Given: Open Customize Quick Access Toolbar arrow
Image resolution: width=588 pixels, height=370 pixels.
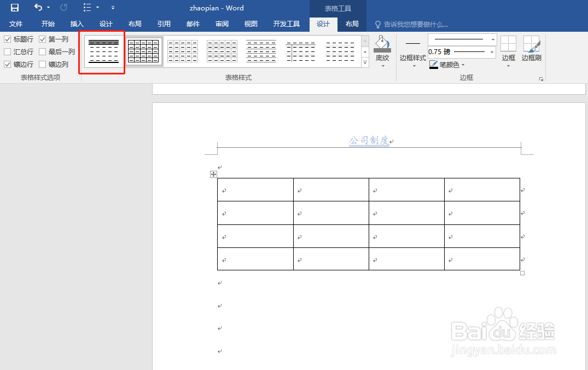Looking at the screenshot, I should coord(113,8).
